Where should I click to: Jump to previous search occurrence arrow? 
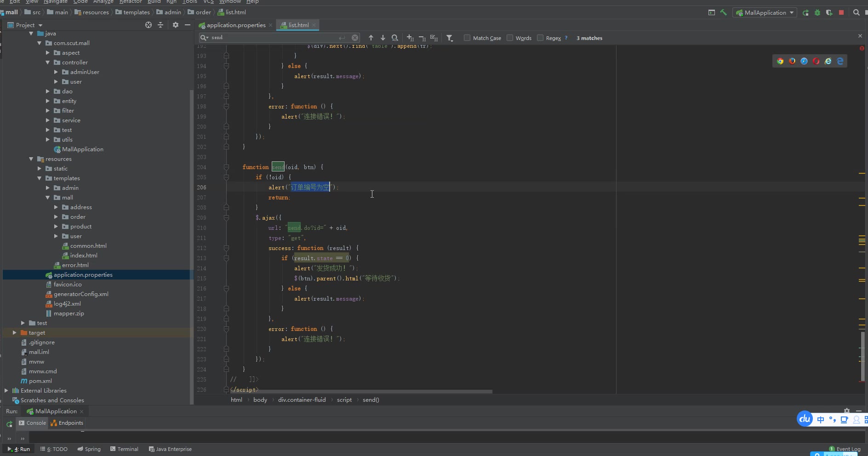click(x=371, y=38)
